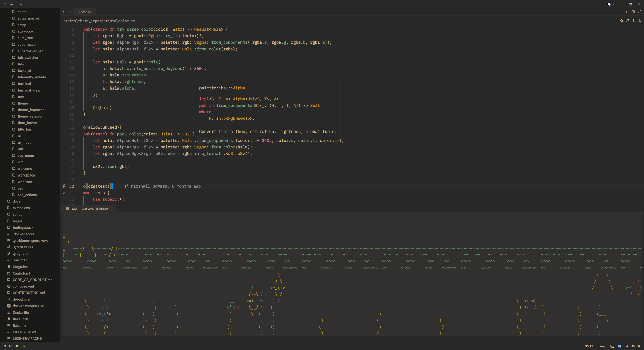
Task: Click the zed project name in title bar
Action: pos(12,4)
